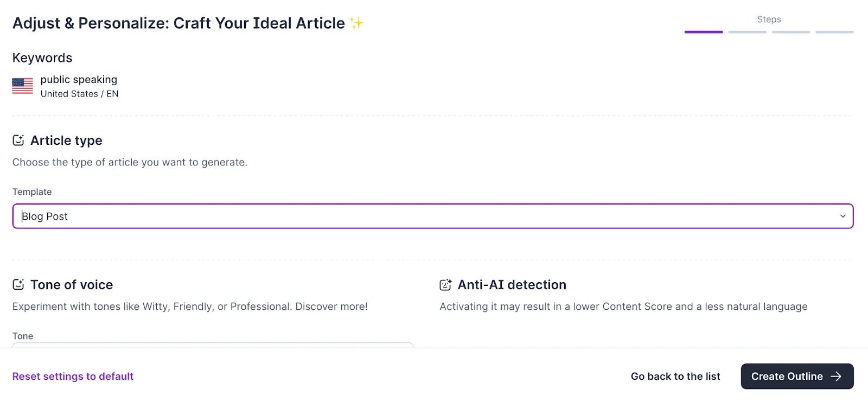Click the Anti-AI detection heading

coord(512,285)
